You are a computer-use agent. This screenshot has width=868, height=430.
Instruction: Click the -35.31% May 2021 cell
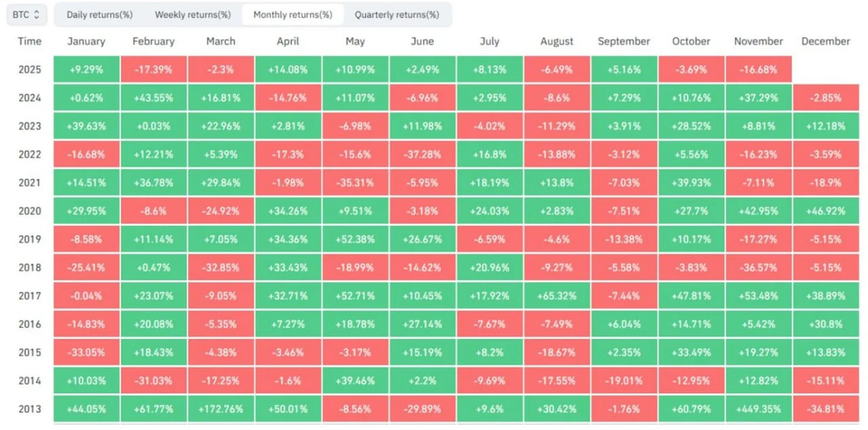355,182
